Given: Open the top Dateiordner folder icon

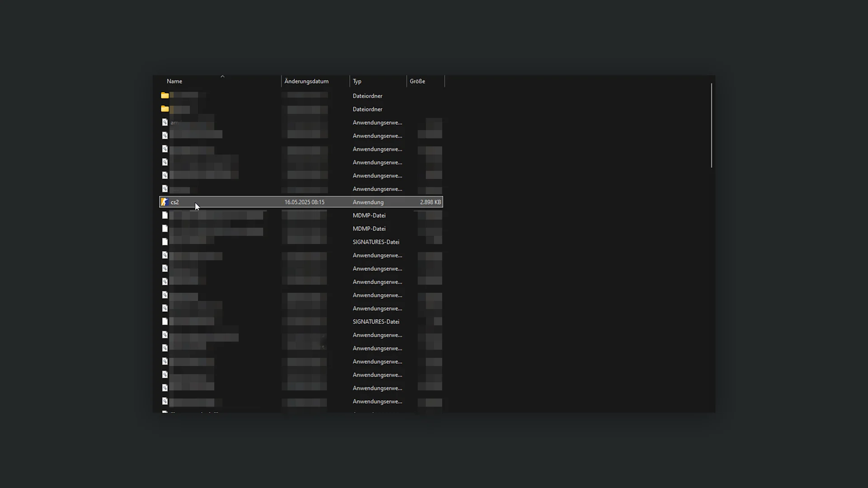Looking at the screenshot, I should [165, 95].
